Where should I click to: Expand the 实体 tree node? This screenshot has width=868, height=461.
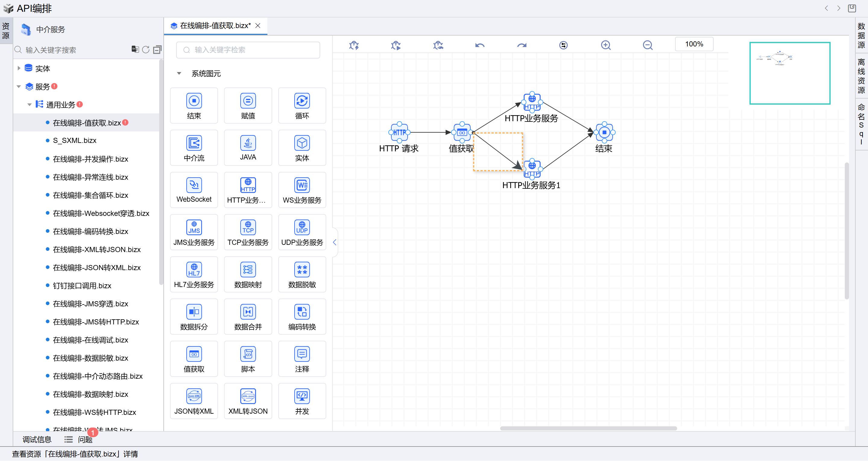coord(19,68)
